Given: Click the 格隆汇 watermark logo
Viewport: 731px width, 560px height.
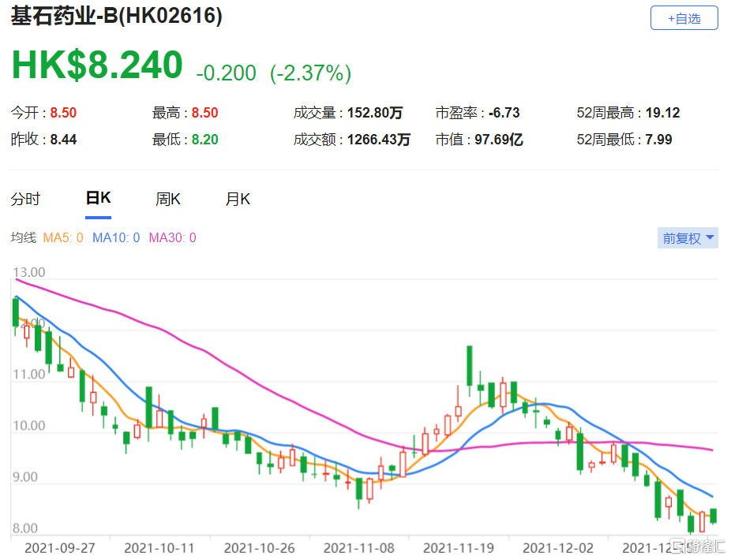Looking at the screenshot, I should 697,546.
